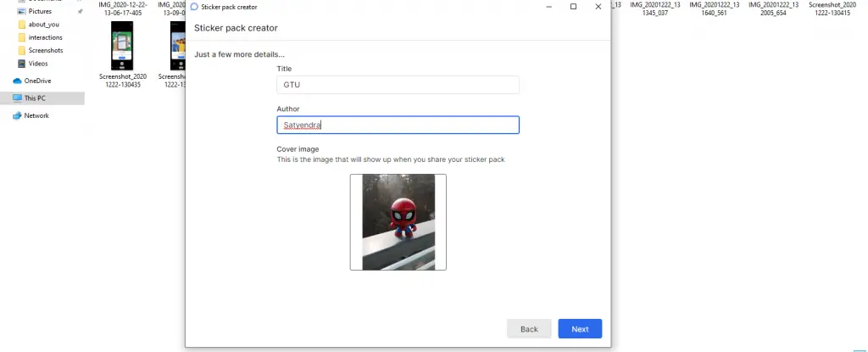Select the Spider-Man cover image
This screenshot has width=868, height=352.
(398, 222)
